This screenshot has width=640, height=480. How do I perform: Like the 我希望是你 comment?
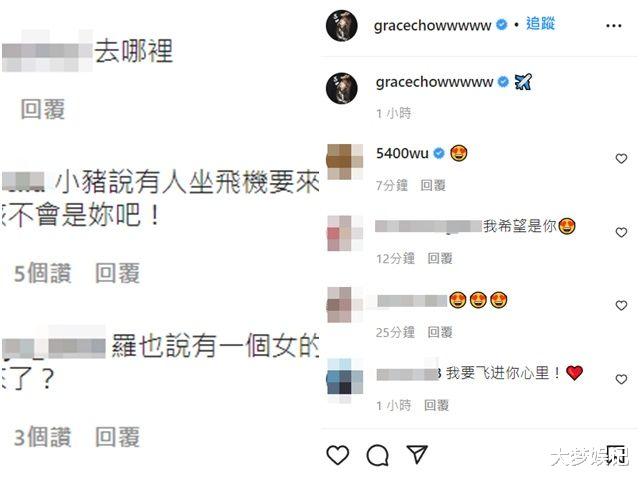[621, 232]
